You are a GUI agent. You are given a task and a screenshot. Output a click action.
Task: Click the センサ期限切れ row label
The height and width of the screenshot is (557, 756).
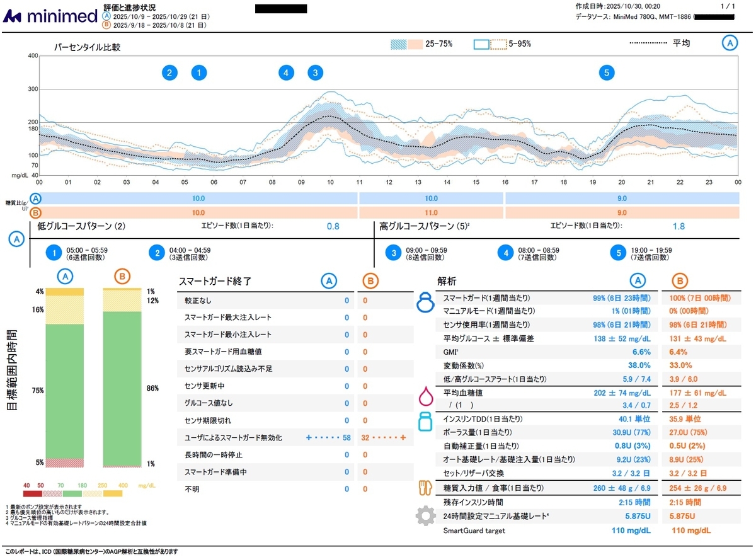pyautogui.click(x=209, y=420)
